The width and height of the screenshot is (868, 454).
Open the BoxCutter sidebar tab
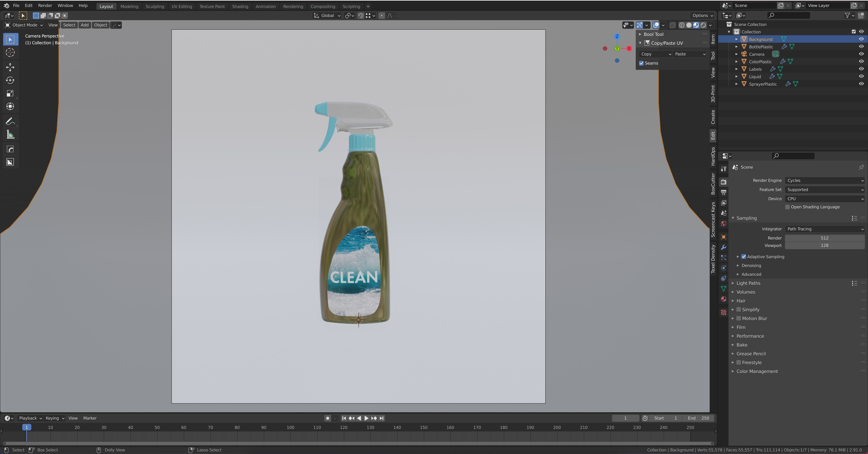713,184
